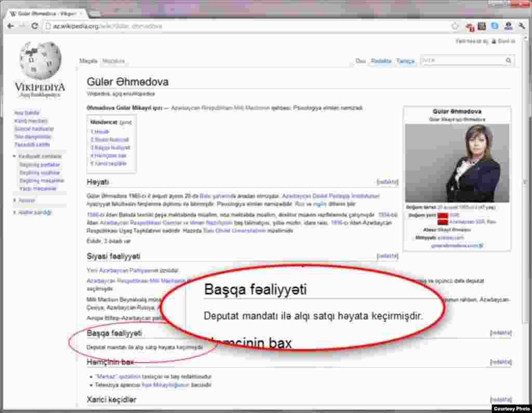532x413 pixels.
Task: Click the search magnifier icon in Wikipedia
Action: (x=509, y=61)
